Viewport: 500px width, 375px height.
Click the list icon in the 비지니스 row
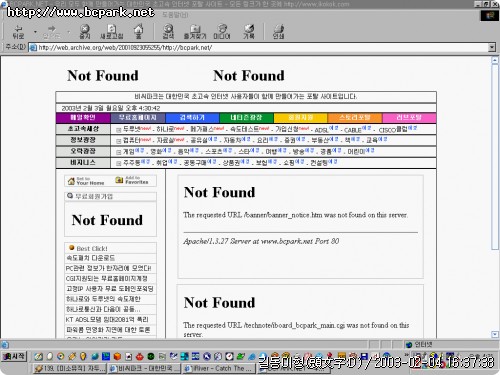tap(118, 163)
